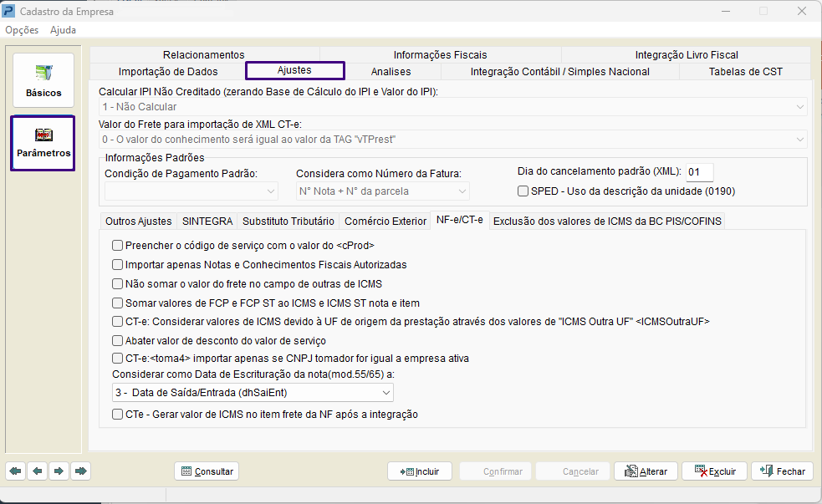
Task: Toggle CTe Gerar valor de ICMS checkbox
Action: point(117,415)
